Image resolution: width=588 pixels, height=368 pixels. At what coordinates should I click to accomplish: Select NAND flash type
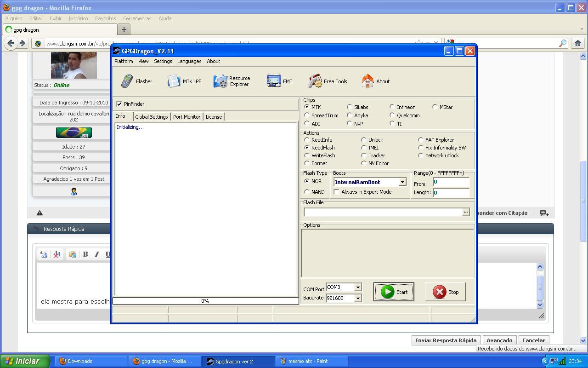307,192
